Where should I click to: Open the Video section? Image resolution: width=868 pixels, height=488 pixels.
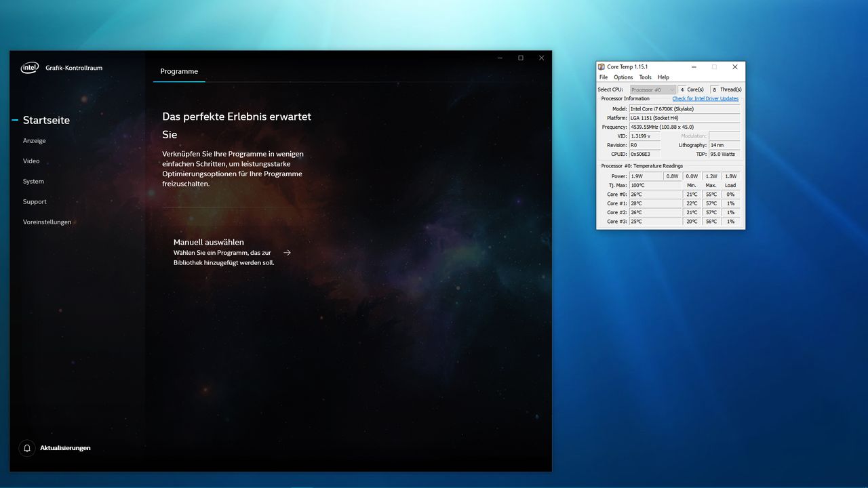tap(31, 161)
